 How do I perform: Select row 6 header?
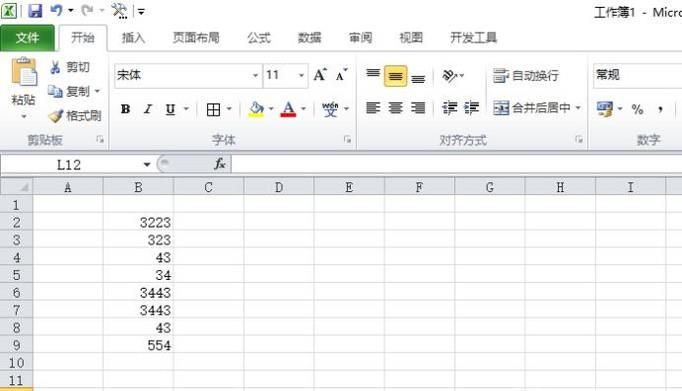point(17,293)
